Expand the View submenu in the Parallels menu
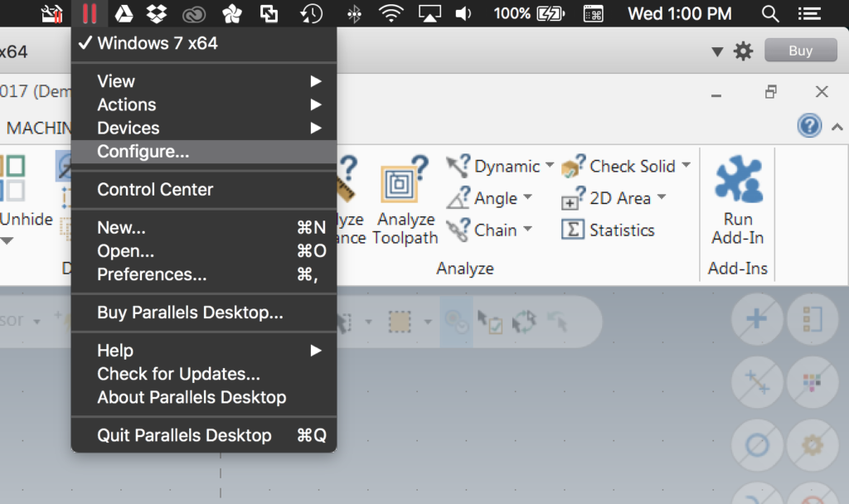 pyautogui.click(x=115, y=80)
